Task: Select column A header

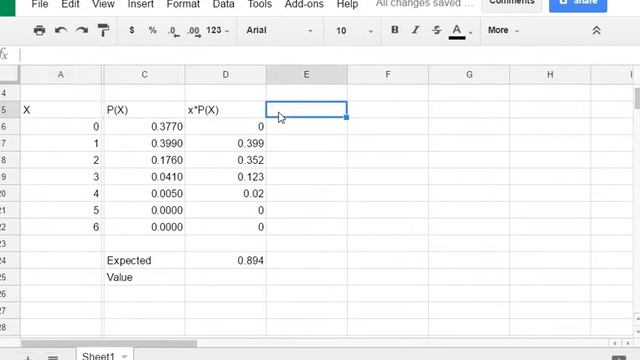Action: (60, 75)
